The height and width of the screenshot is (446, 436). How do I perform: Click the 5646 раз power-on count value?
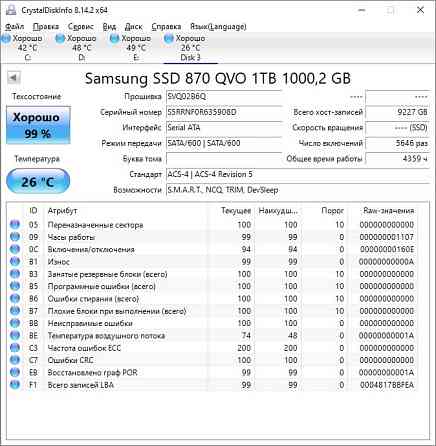[x=397, y=143]
